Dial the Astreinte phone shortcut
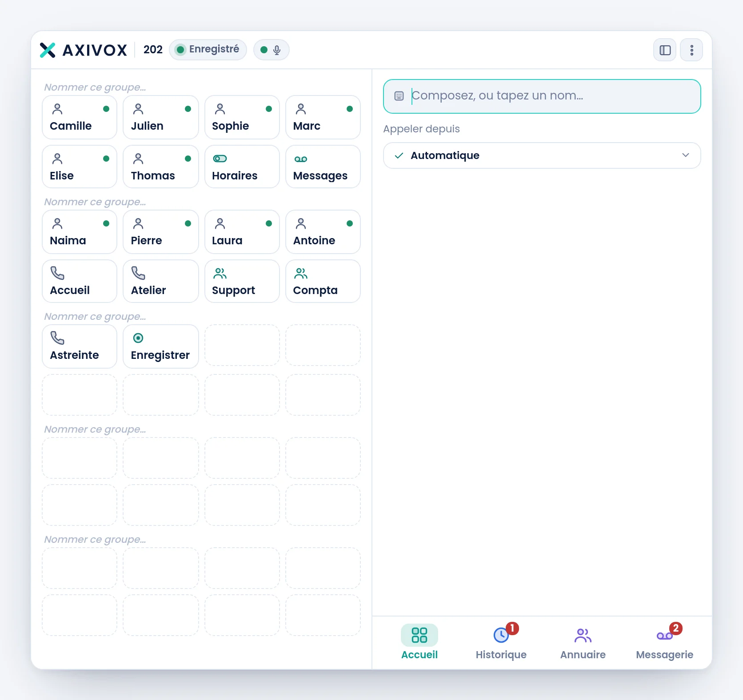This screenshot has height=700, width=743. pyautogui.click(x=80, y=346)
